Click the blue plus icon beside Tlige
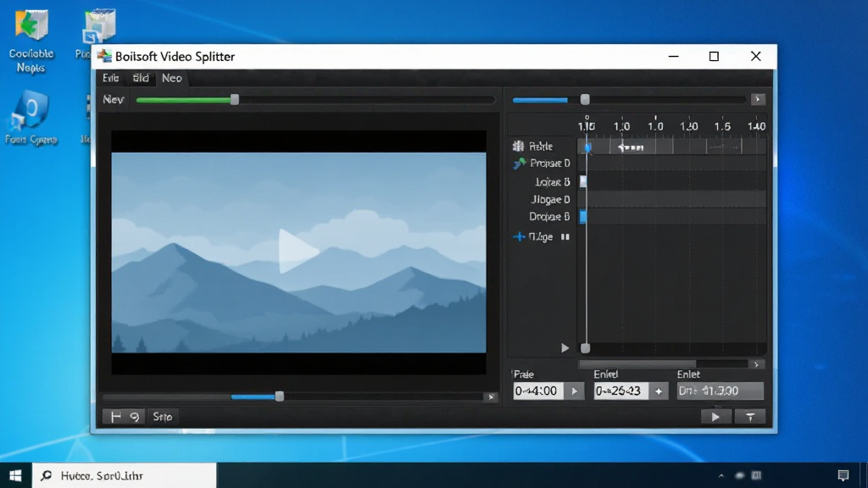Screen dimensions: 868x488 pos(519,237)
